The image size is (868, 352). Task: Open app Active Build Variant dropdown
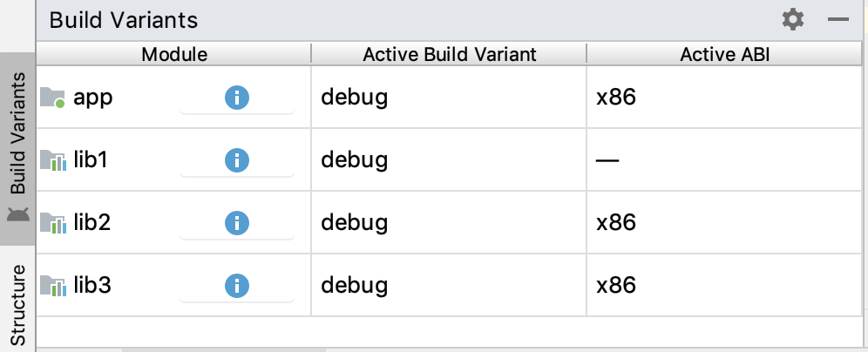click(449, 98)
